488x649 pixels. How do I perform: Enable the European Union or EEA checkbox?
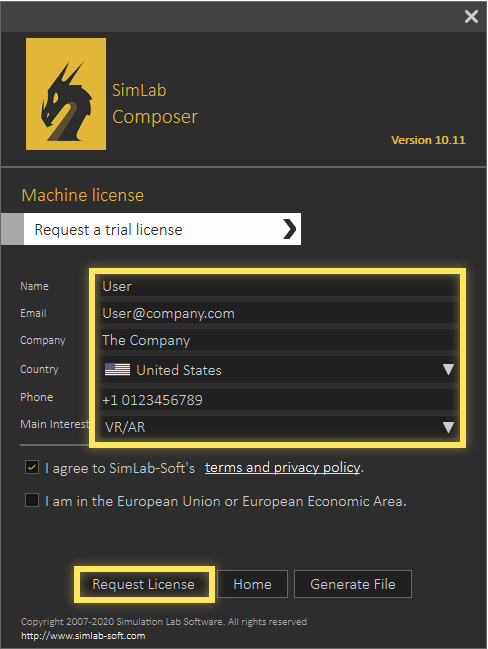click(32, 500)
